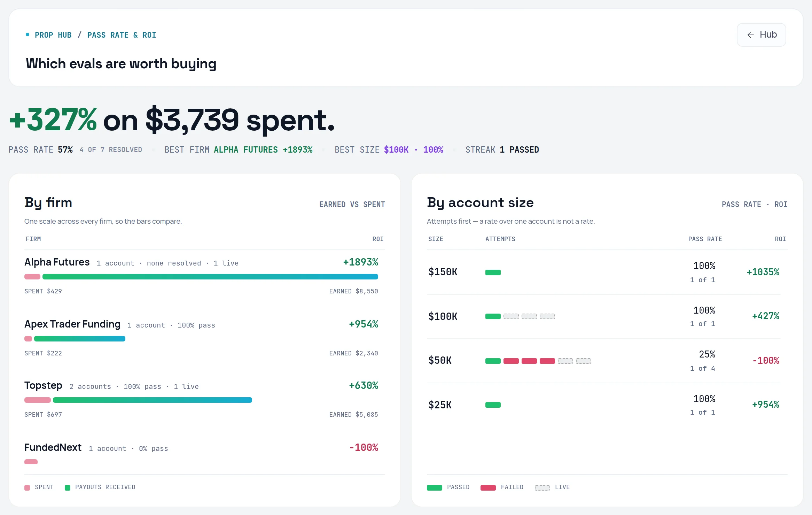Select the PASS RATE & ROI breadcrumb
This screenshot has height=515, width=812.
pos(122,35)
